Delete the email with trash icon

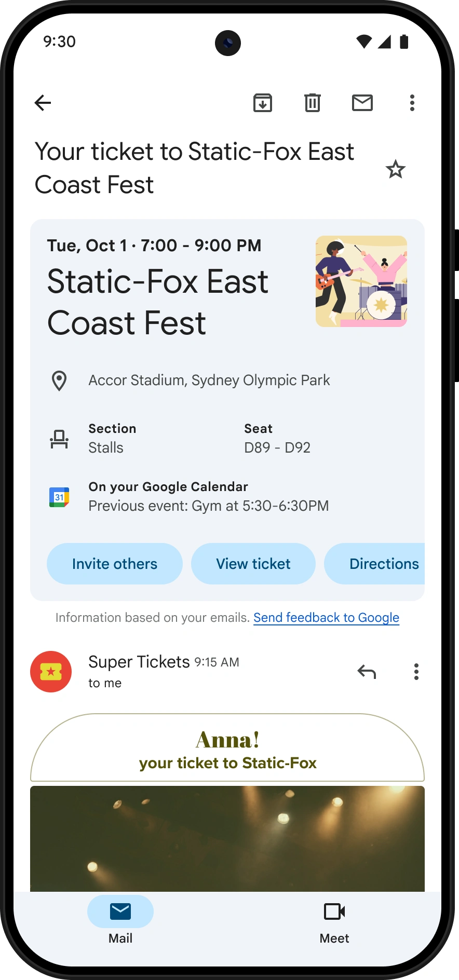tap(313, 103)
